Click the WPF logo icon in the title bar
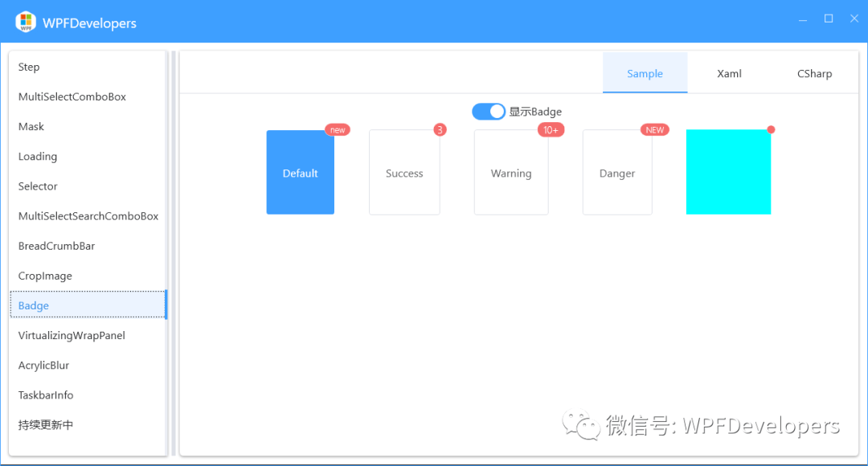This screenshot has width=868, height=466. point(24,22)
